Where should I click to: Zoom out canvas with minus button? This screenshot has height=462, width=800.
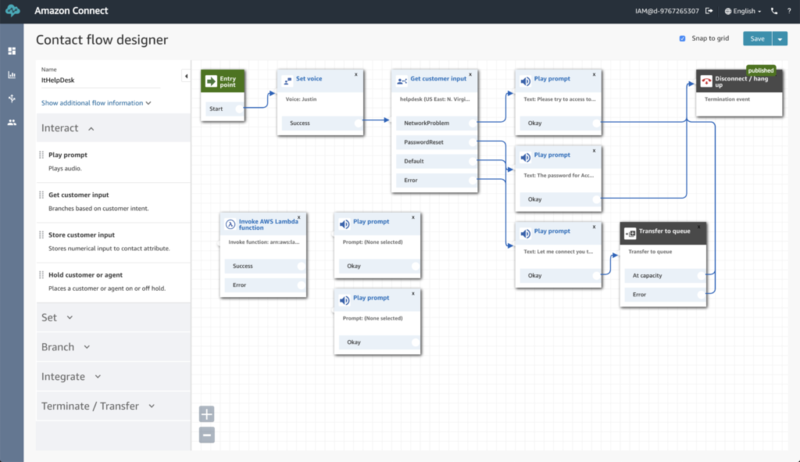pyautogui.click(x=207, y=435)
